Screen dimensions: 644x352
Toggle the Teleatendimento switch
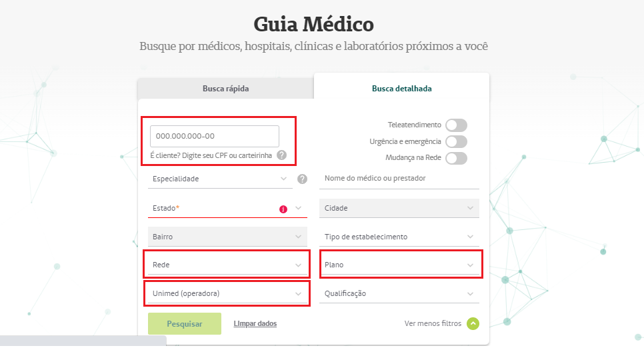[456, 125]
